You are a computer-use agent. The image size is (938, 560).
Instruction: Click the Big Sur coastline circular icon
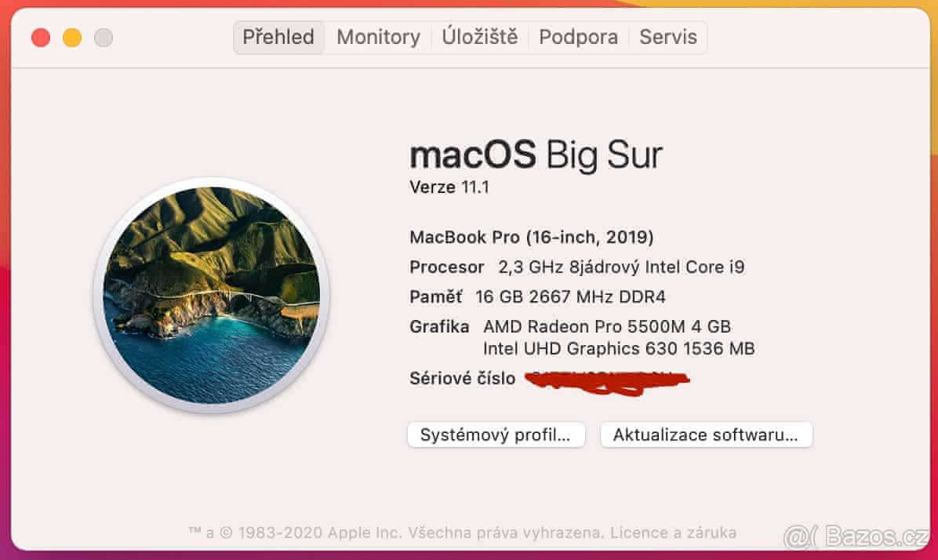(x=211, y=295)
